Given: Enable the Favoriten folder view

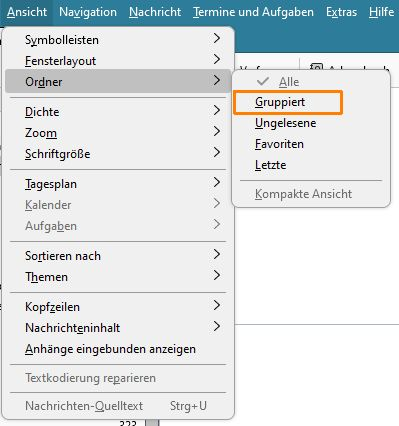Looking at the screenshot, I should pos(311,144).
